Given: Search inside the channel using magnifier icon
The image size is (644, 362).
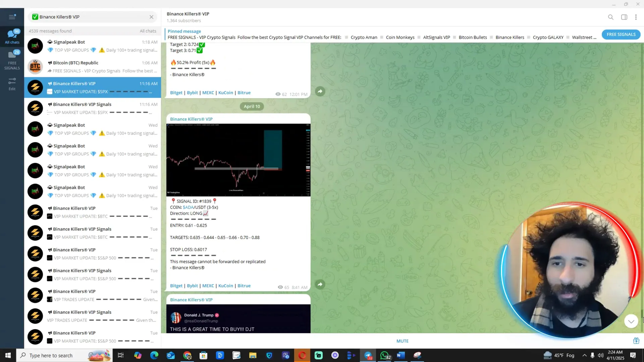Looking at the screenshot, I should [611, 17].
